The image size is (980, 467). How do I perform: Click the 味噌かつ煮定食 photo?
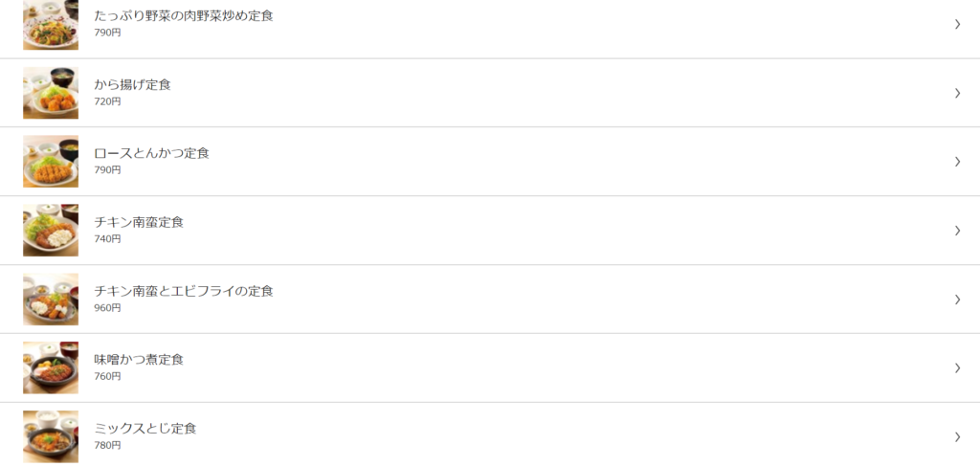click(51, 367)
